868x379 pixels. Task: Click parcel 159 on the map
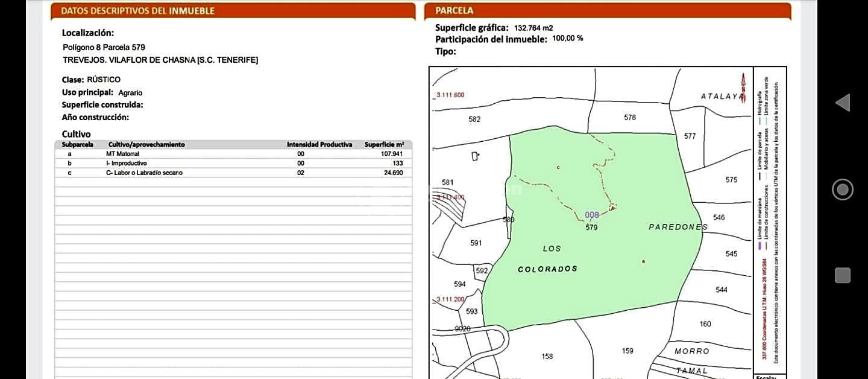[x=627, y=351]
